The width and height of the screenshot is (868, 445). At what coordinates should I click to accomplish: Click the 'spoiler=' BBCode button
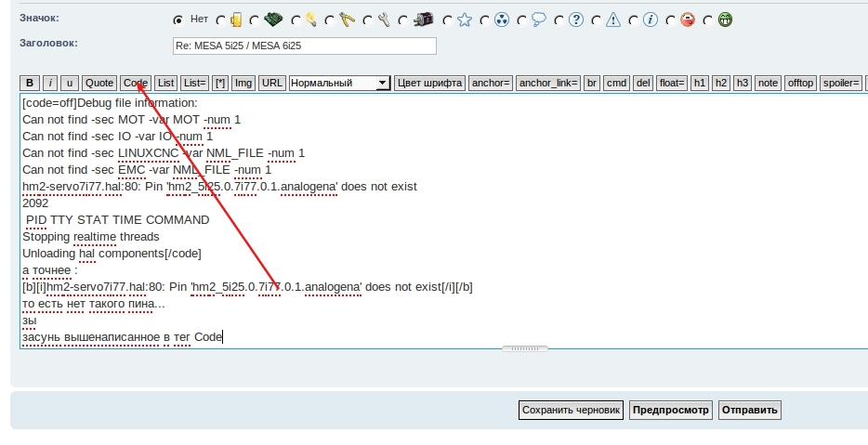(x=841, y=83)
